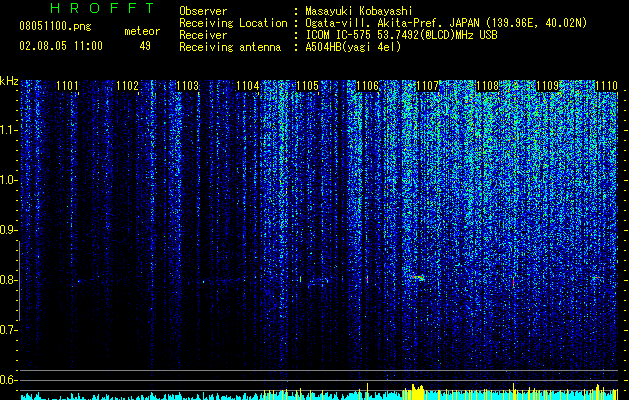Click the bright meteor echo just before 1107

417,277
